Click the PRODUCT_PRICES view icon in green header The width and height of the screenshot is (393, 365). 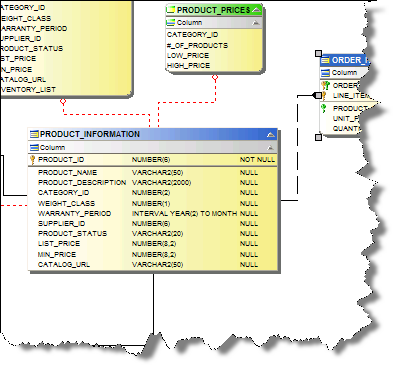click(171, 10)
